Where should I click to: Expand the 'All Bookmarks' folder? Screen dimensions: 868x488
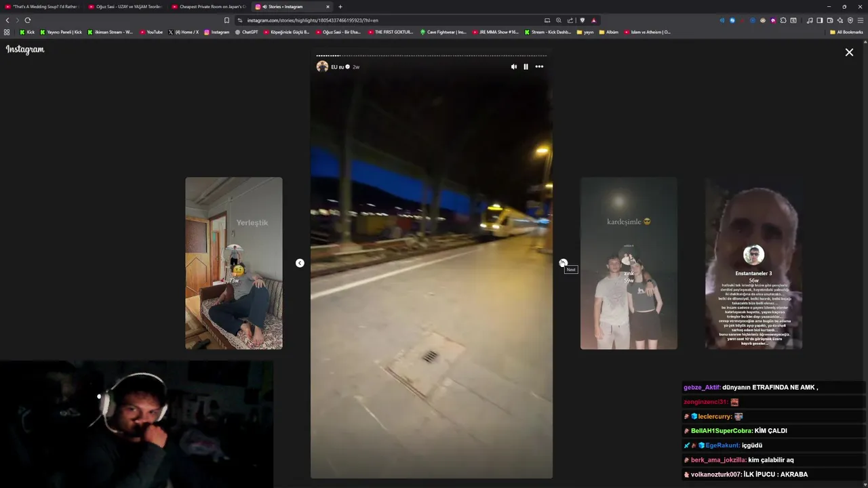tap(846, 32)
